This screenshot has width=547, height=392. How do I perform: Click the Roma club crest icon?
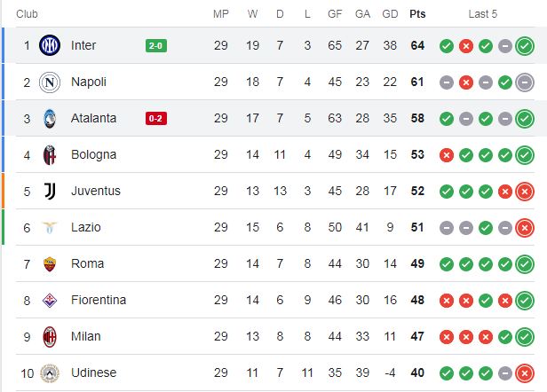point(50,264)
